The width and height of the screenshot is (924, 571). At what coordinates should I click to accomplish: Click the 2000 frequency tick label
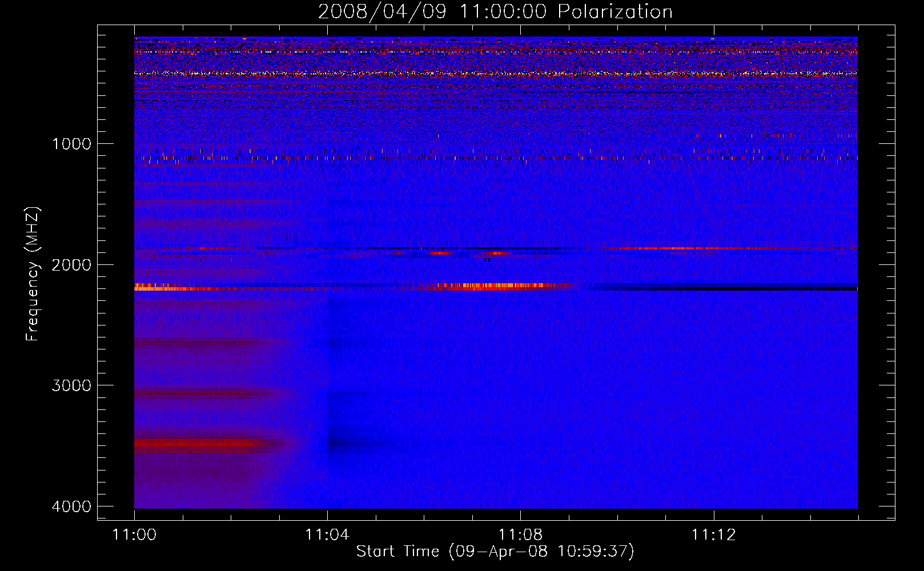tap(71, 265)
